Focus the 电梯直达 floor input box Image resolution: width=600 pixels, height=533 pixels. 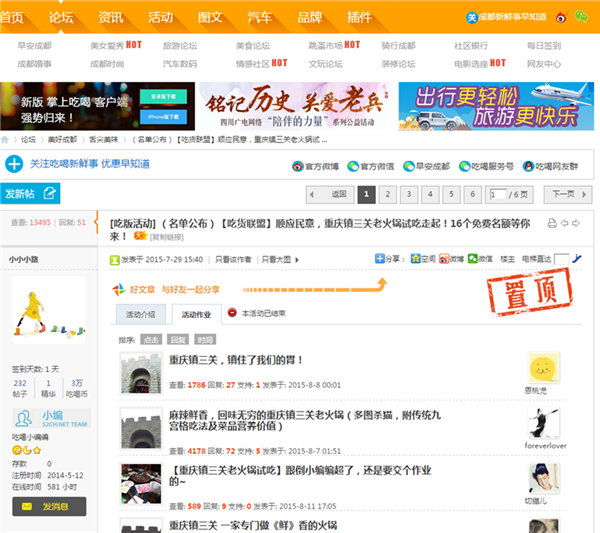(x=561, y=259)
